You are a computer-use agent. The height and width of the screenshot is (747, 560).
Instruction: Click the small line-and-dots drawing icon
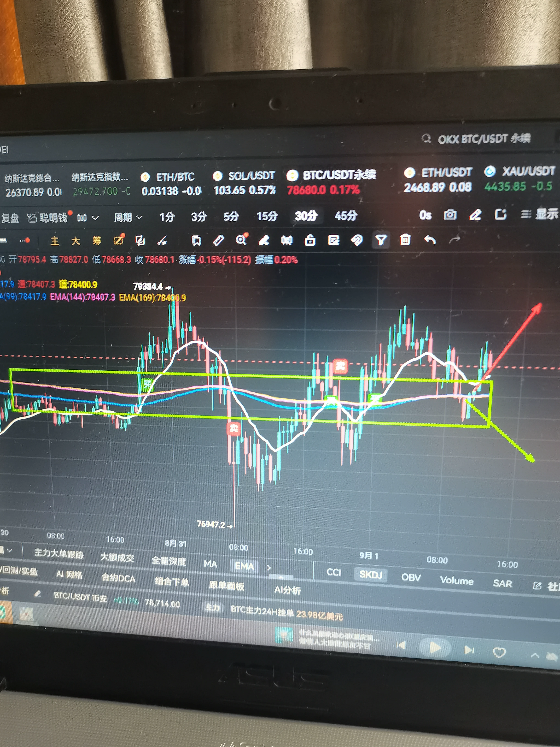162,241
